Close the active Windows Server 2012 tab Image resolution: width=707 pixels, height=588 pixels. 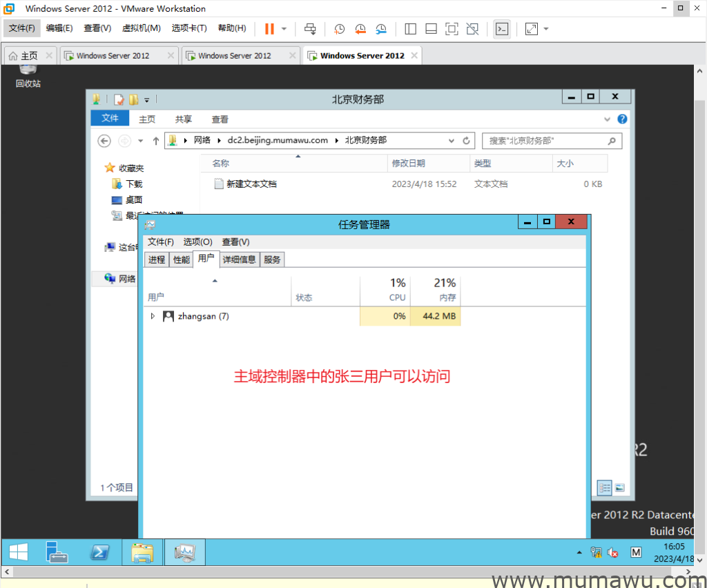(414, 55)
